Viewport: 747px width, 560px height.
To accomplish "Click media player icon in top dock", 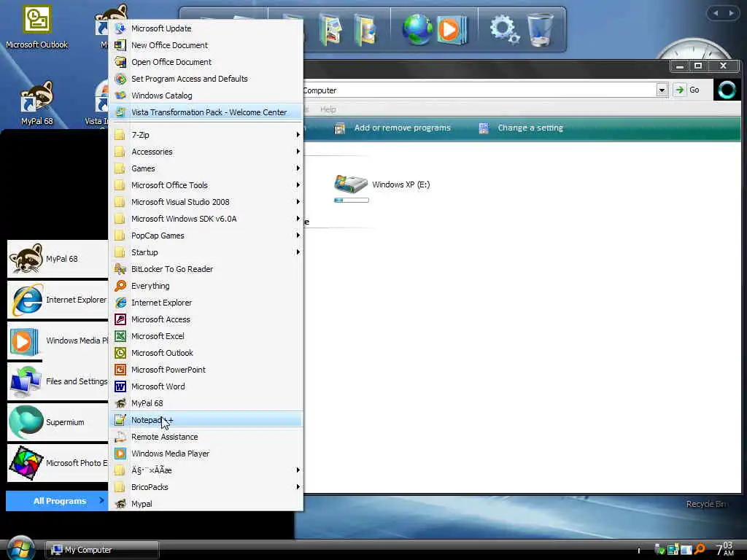I will click(451, 29).
